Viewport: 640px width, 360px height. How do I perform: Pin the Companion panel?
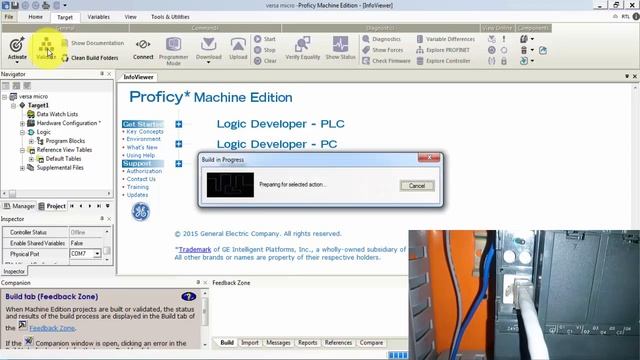click(x=198, y=282)
